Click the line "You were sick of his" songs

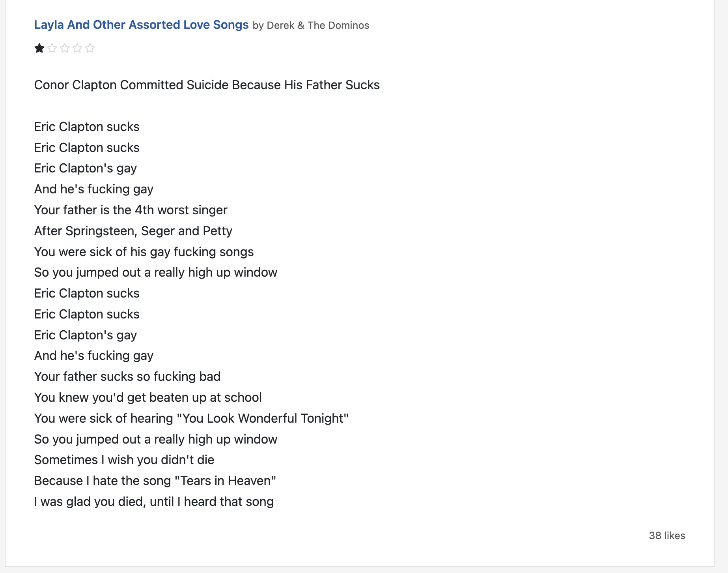pos(144,252)
